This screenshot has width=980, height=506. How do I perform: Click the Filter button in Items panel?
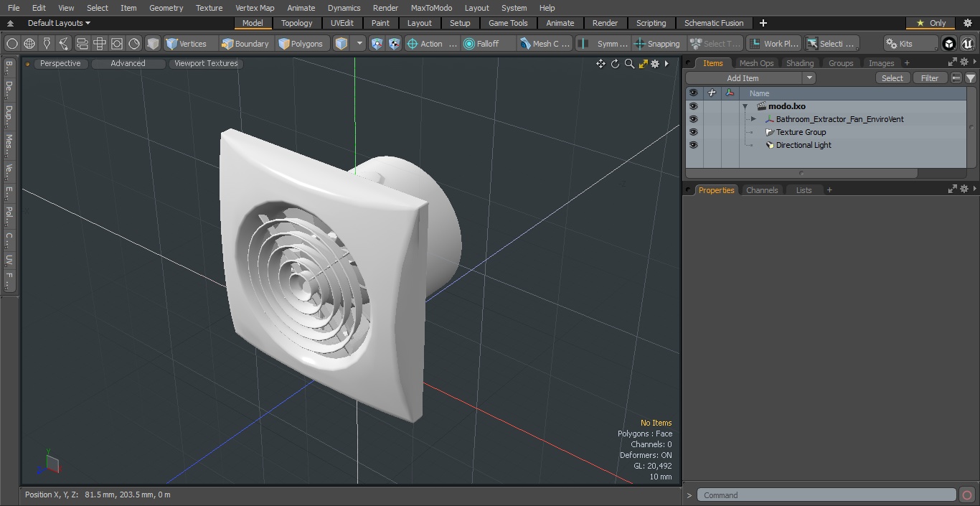point(930,78)
